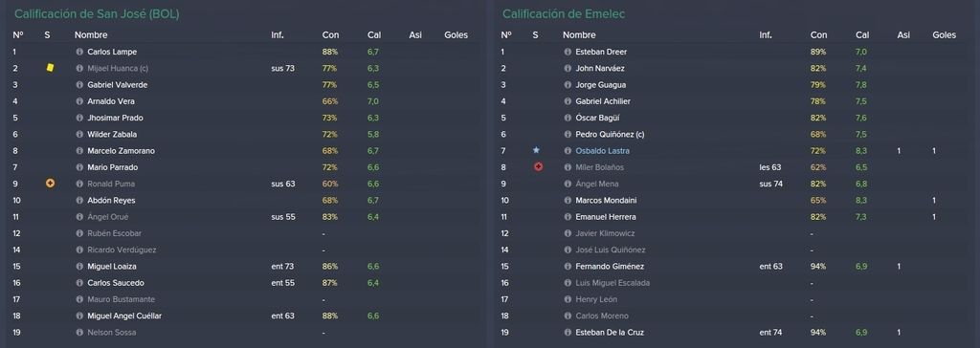Open Emanuel Herrera's player profile
980x348 pixels.
pos(605,217)
